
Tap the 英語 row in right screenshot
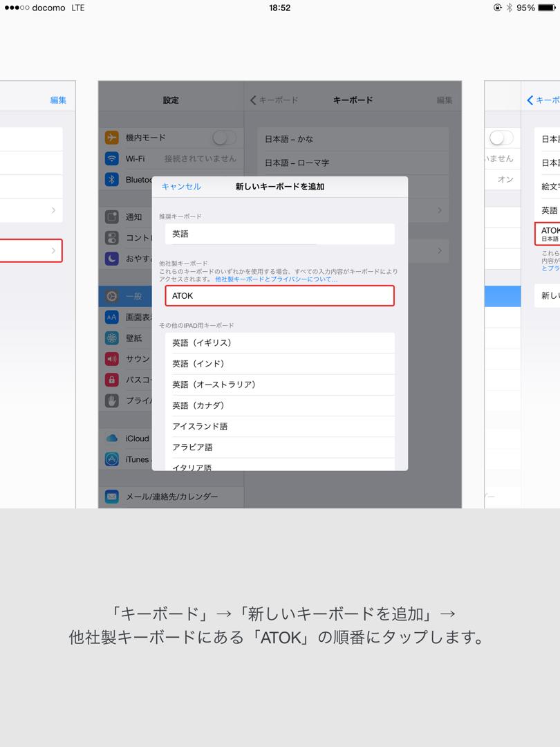[547, 210]
